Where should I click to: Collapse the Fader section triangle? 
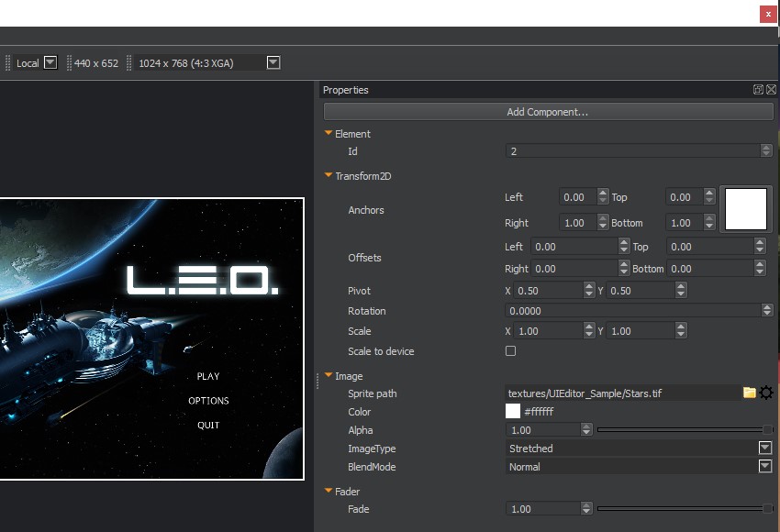point(329,491)
